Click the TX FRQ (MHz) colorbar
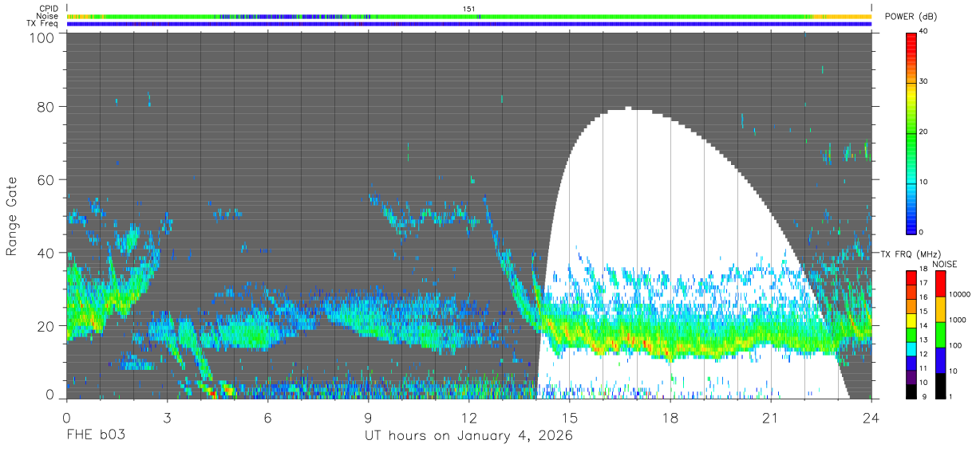980x452 pixels. 911,335
